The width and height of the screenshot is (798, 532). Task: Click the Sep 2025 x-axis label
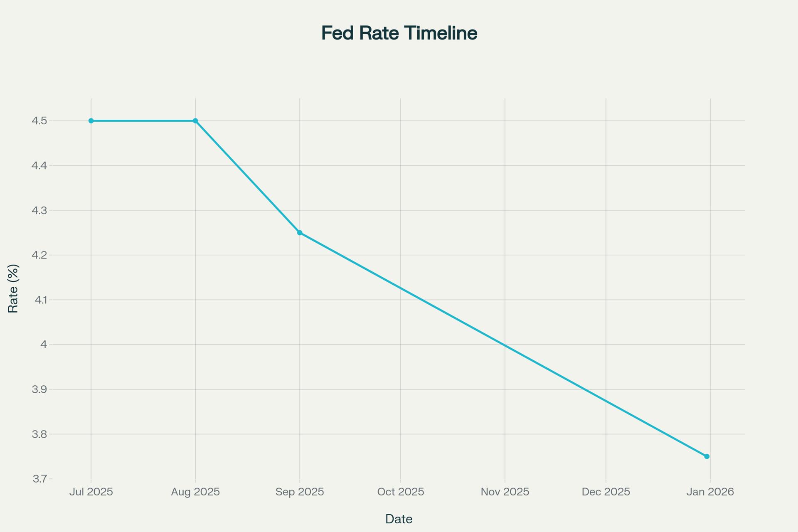point(300,492)
